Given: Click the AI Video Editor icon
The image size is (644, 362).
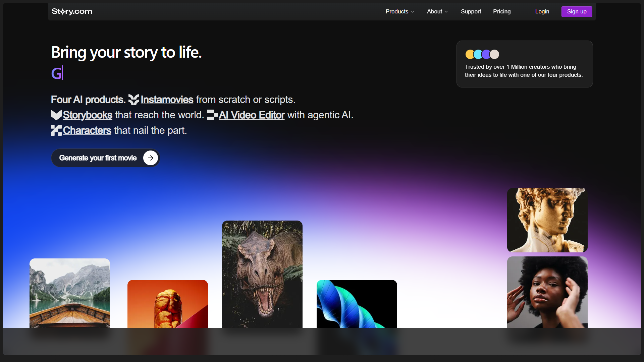Looking at the screenshot, I should click(212, 115).
